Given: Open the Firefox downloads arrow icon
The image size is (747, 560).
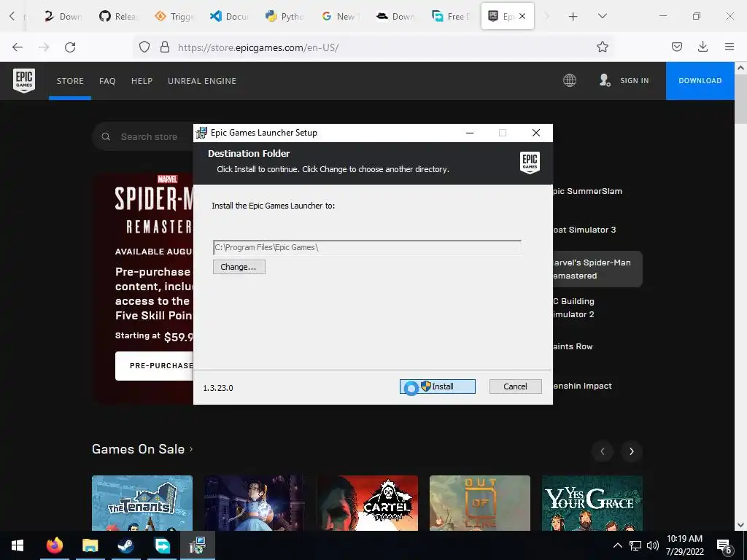Looking at the screenshot, I should [703, 47].
